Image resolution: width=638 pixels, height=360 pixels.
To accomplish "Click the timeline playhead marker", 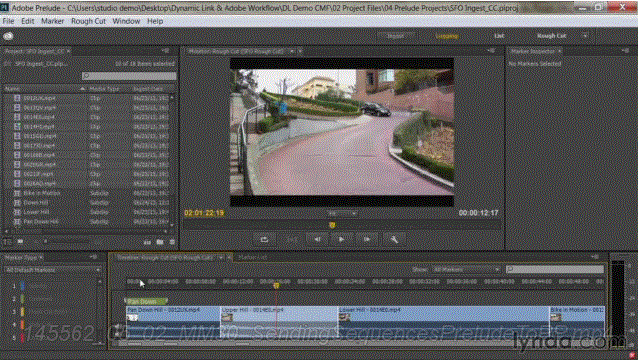I will (x=276, y=286).
